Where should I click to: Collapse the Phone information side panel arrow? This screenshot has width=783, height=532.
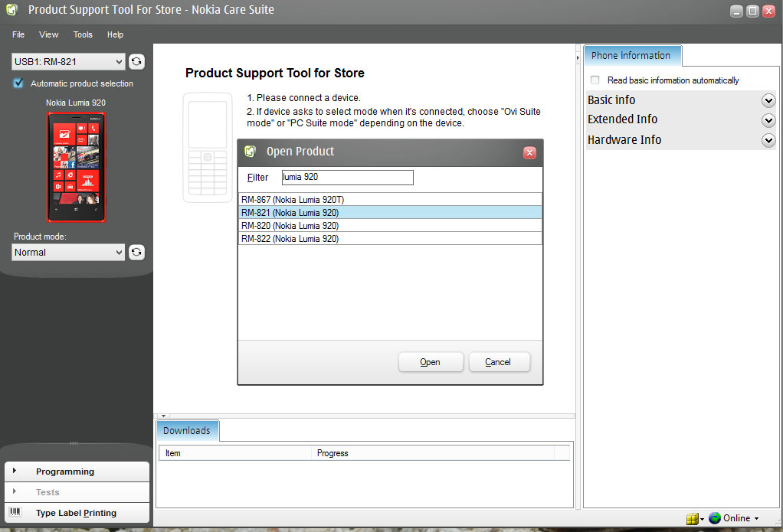578,58
